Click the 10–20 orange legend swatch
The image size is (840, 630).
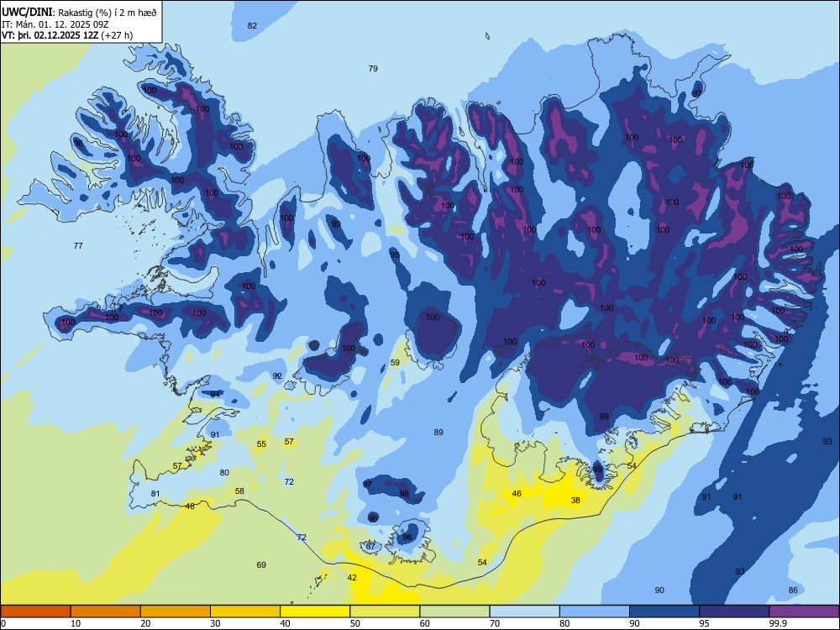coord(106,612)
